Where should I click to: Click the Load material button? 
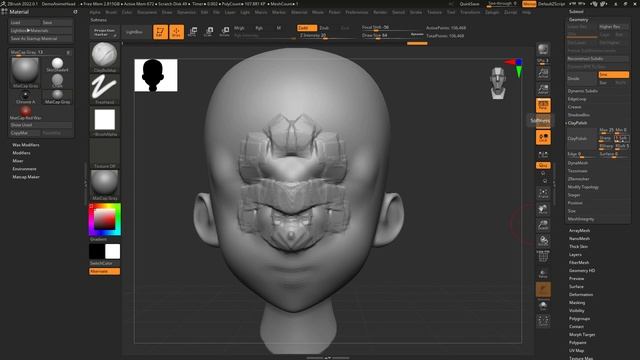pos(24,22)
